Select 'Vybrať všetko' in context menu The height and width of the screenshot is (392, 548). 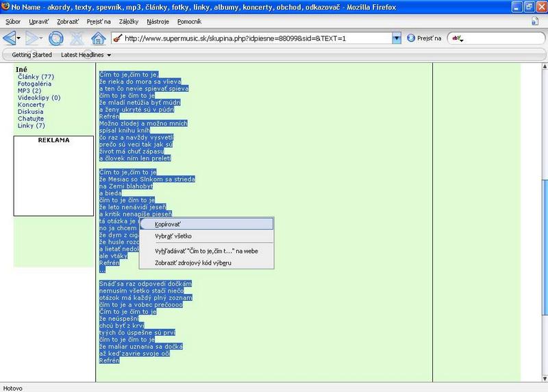(x=173, y=236)
